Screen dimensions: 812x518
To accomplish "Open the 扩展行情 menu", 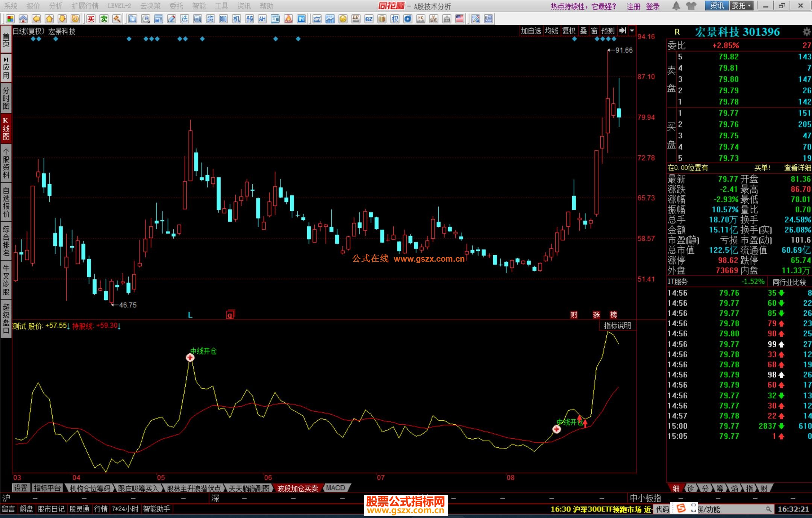I will (85, 6).
